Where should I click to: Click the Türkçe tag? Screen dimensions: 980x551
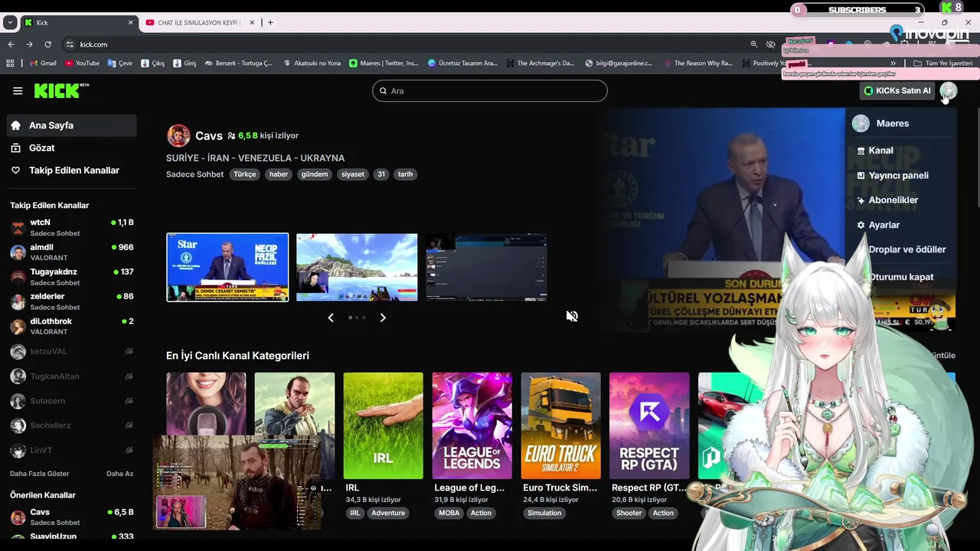point(245,174)
